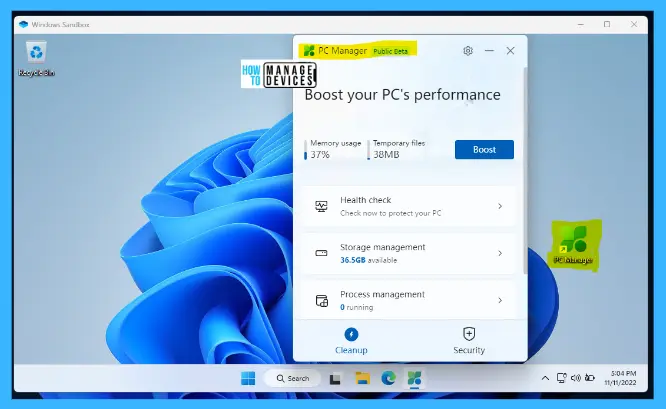Select the Recycle Bin desktop icon
The image size is (666, 409).
(x=36, y=59)
